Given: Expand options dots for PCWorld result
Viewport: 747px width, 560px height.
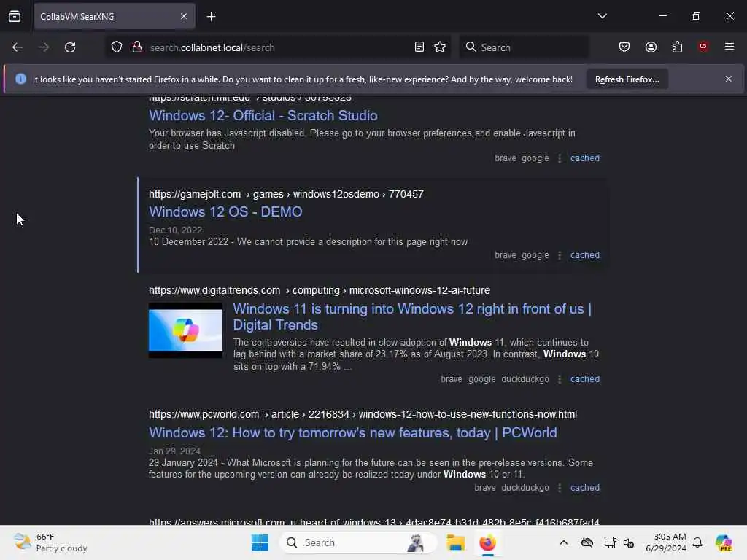Looking at the screenshot, I should (560, 488).
